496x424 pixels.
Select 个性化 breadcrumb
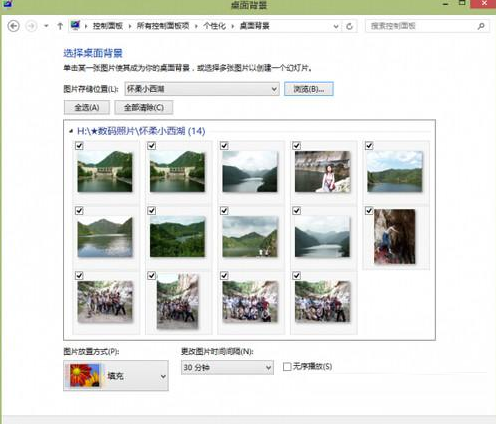(x=215, y=26)
